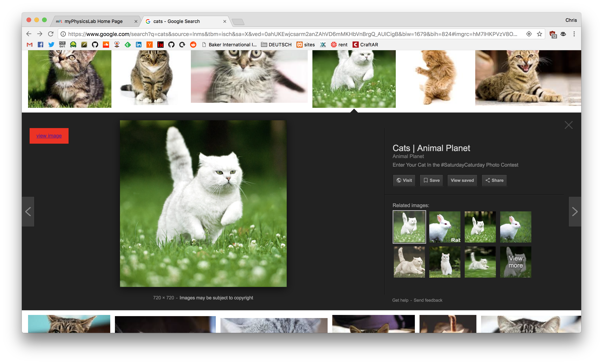This screenshot has width=603, height=364.
Task: Open the Chrome three-dot menu
Action: tap(574, 34)
